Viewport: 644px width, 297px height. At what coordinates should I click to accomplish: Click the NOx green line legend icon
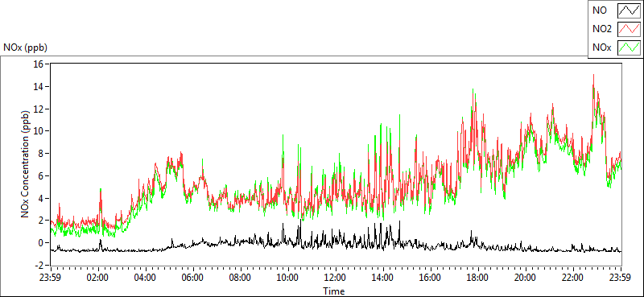tap(629, 47)
